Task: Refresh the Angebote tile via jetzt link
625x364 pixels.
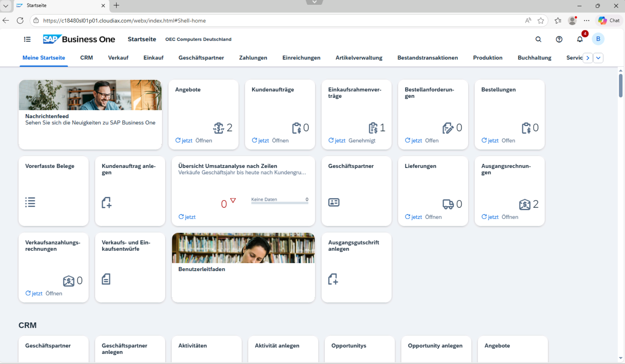Action: point(187,140)
